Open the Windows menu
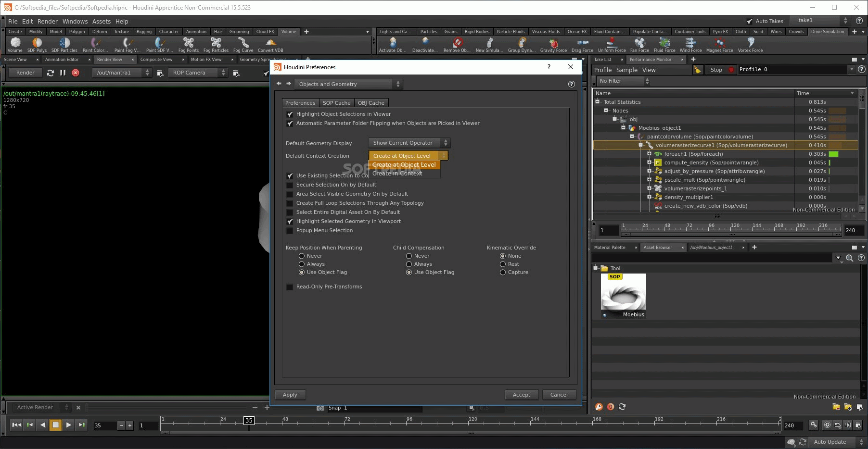Image resolution: width=868 pixels, height=449 pixels. 75,21
